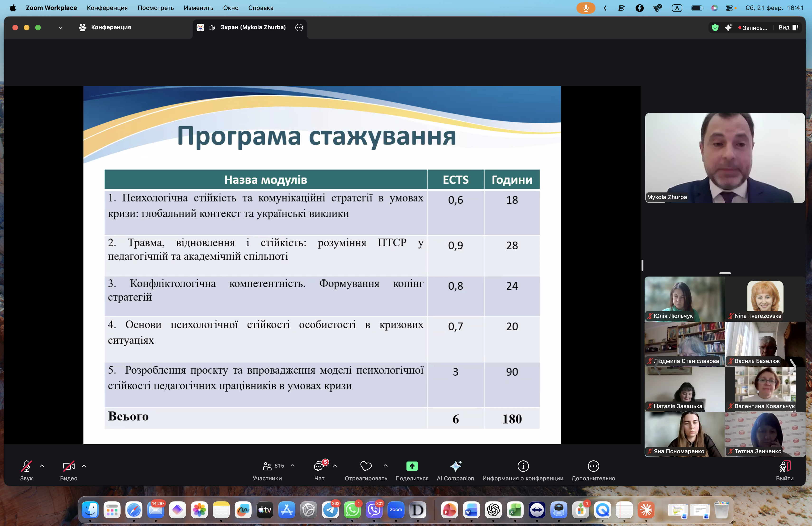Click the Выйти leave button

tap(784, 467)
